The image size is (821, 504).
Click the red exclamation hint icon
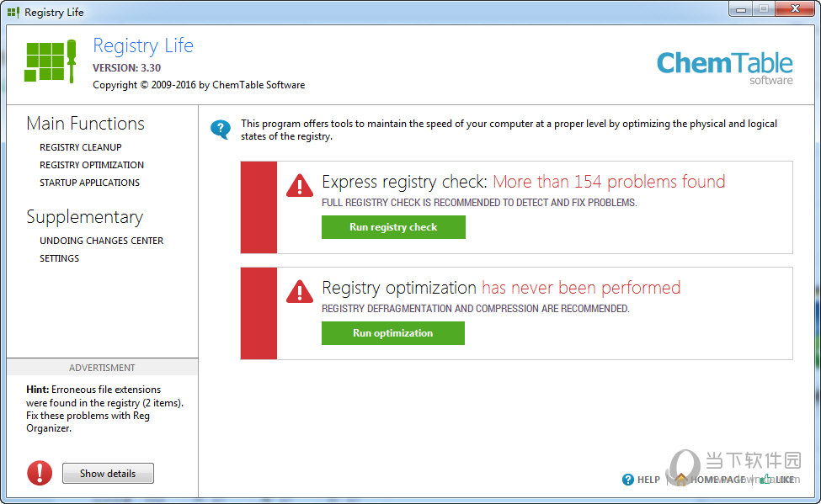point(40,473)
